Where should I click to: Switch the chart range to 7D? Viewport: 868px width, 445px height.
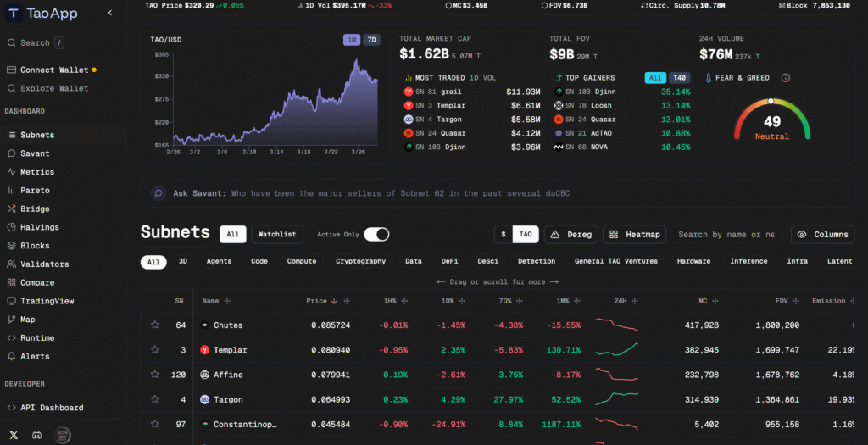pyautogui.click(x=371, y=40)
